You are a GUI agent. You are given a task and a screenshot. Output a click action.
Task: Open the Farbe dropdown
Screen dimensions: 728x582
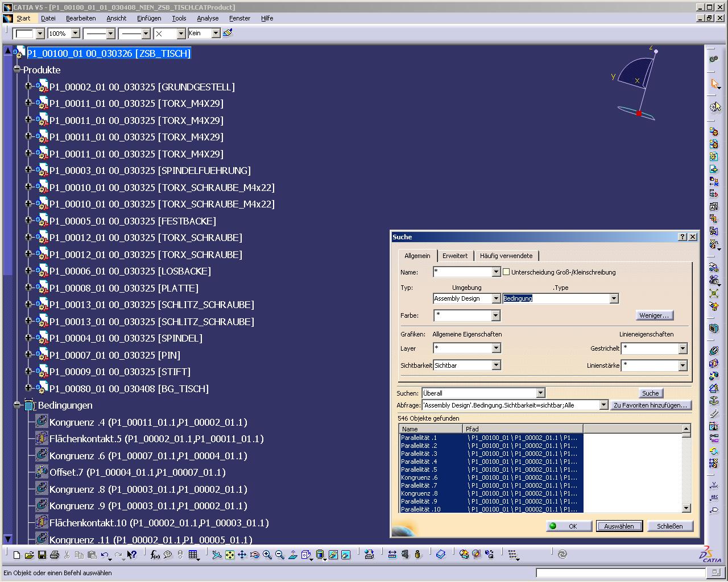point(496,315)
